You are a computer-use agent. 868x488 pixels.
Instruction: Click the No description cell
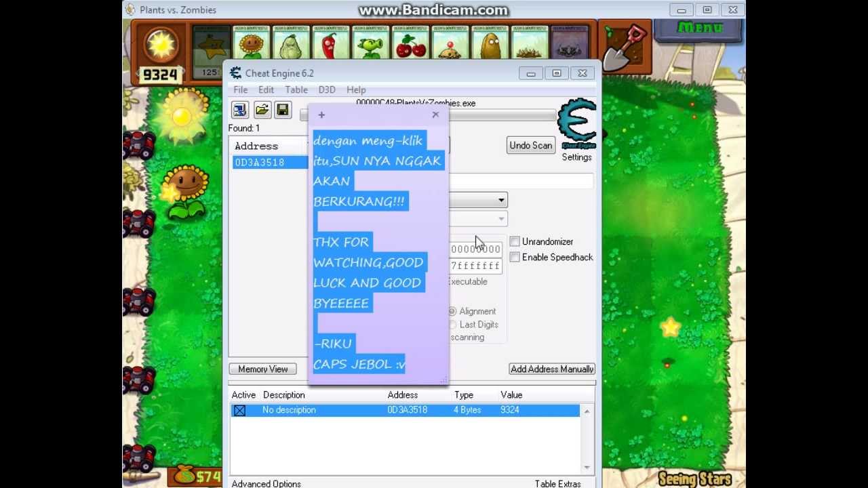coord(289,410)
